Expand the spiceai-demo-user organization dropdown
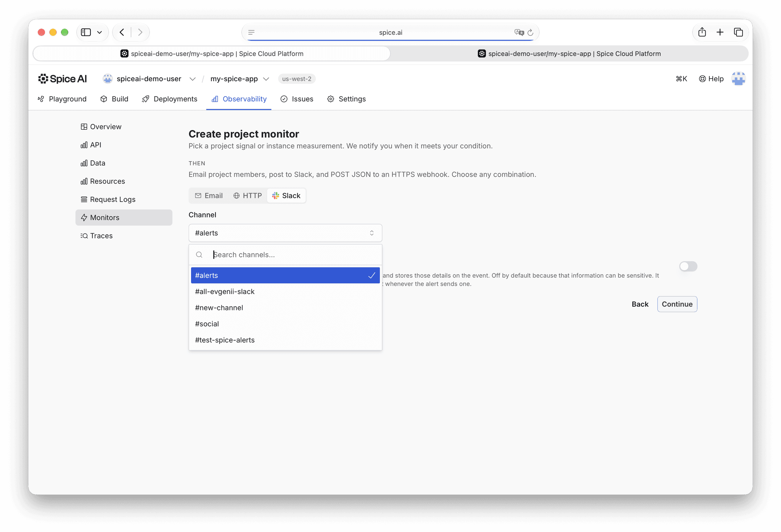 [x=193, y=79]
